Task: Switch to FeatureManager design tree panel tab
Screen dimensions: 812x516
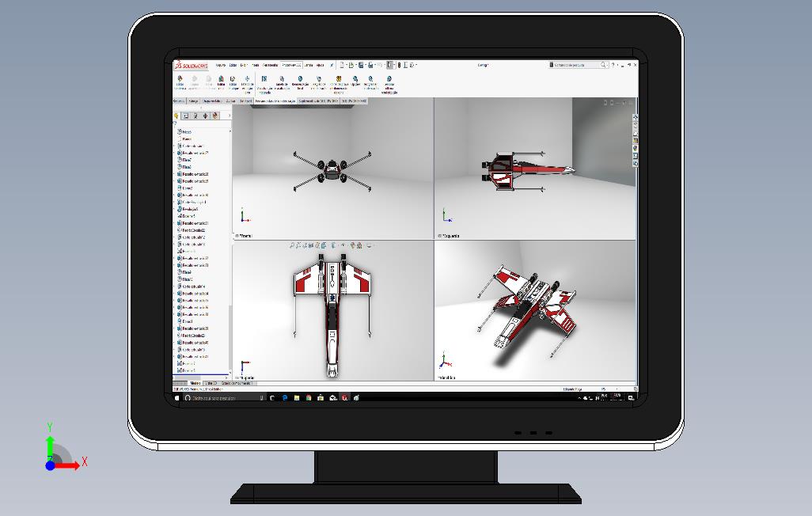Action: tap(176, 116)
